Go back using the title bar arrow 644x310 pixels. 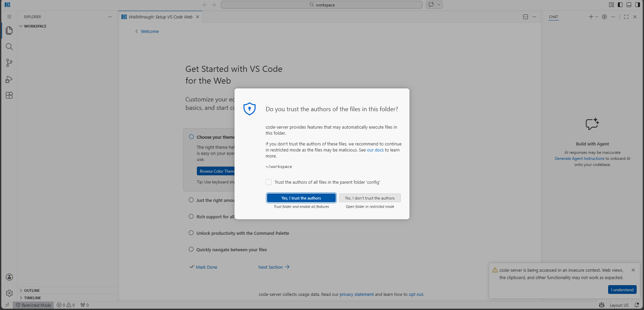[x=205, y=5]
